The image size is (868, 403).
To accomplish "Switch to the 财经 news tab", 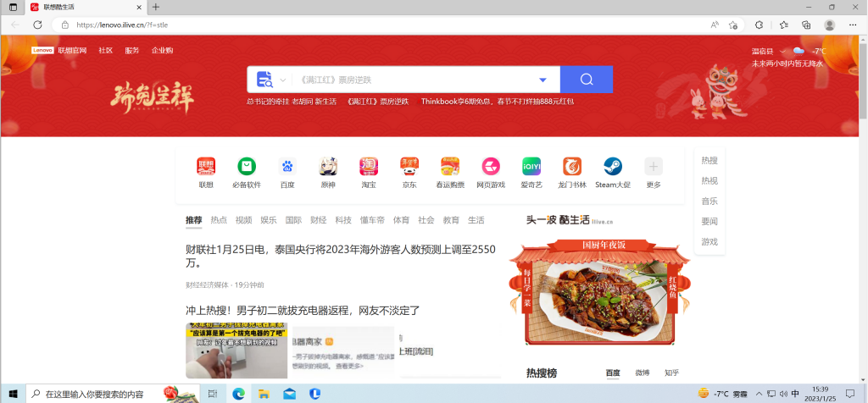I will (319, 220).
